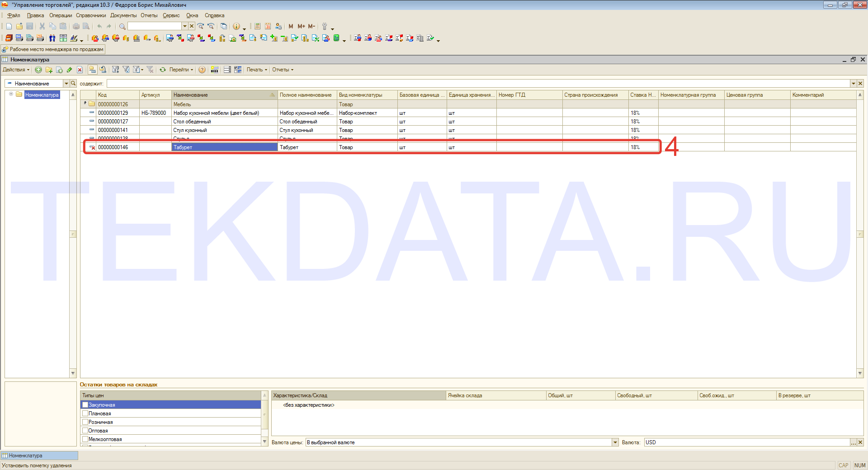Click the green Add new item icon
This screenshot has width=868, height=470.
point(38,70)
